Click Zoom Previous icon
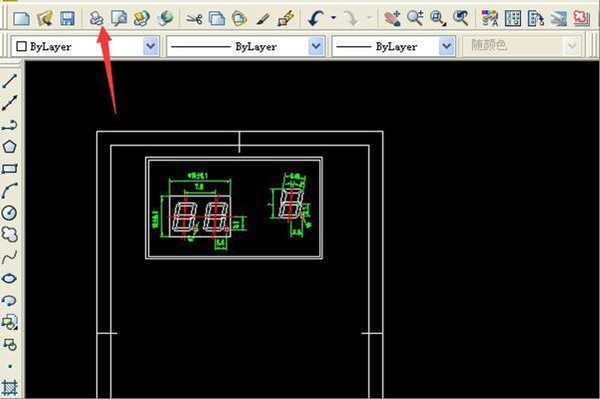The height and width of the screenshot is (399, 600). (x=461, y=18)
